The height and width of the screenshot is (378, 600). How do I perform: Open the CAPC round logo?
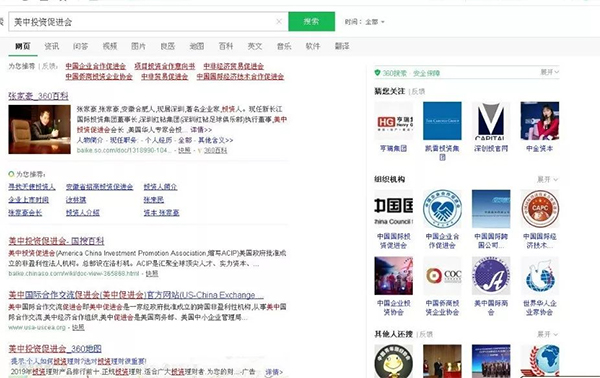(x=540, y=209)
